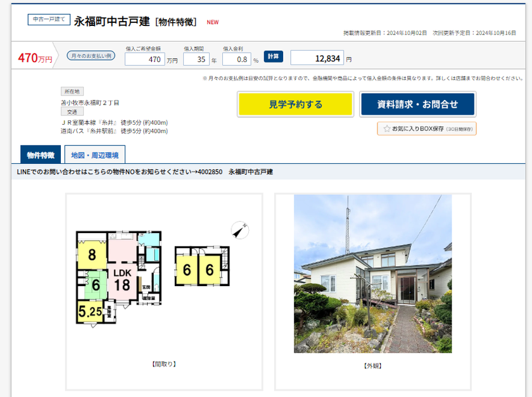The image size is (532, 397).
Task: Save listing with お気に入りBOX保存 button
Action: 427,129
